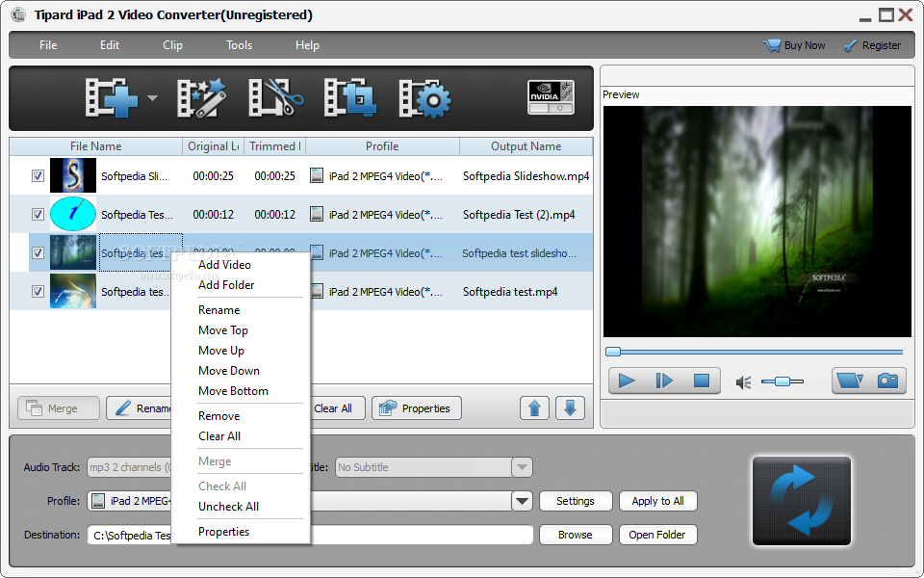Open the snapshot folder icon

click(x=849, y=381)
